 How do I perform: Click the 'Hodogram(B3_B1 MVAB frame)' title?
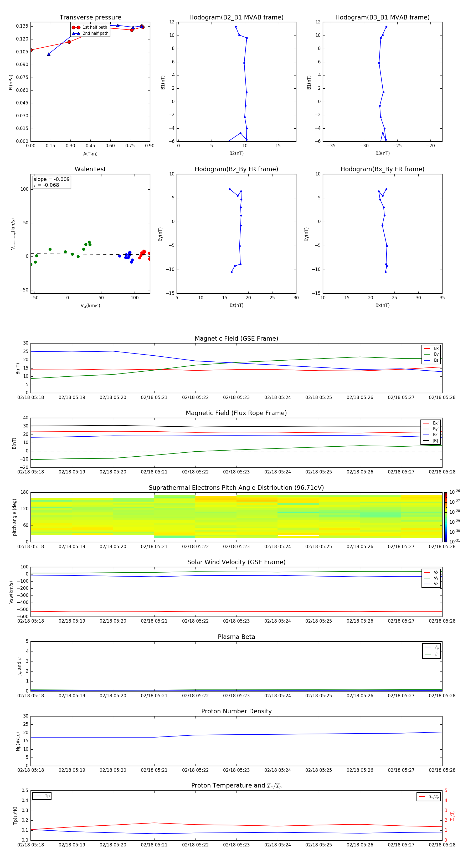[x=382, y=17]
